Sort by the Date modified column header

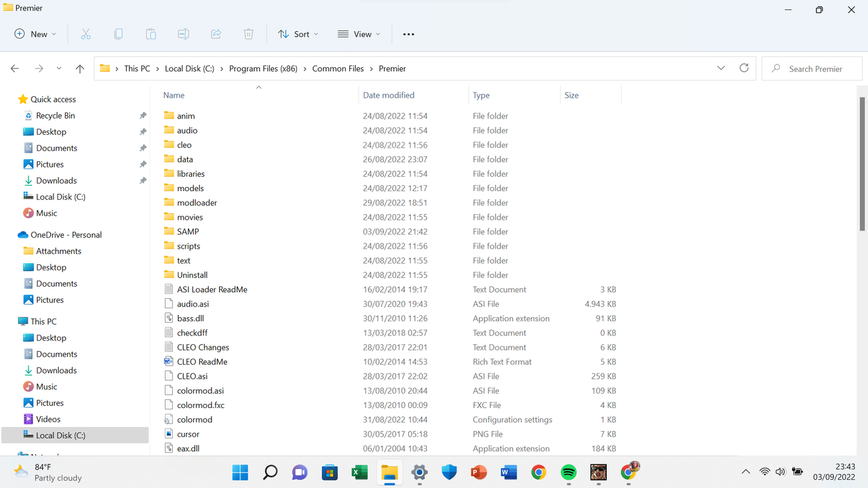[389, 96]
